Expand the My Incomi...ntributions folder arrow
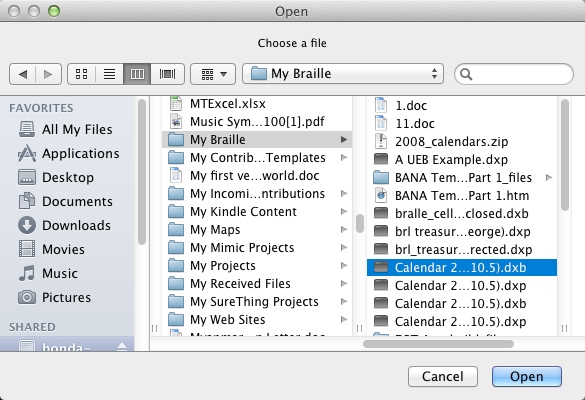The width and height of the screenshot is (585, 400). [344, 193]
